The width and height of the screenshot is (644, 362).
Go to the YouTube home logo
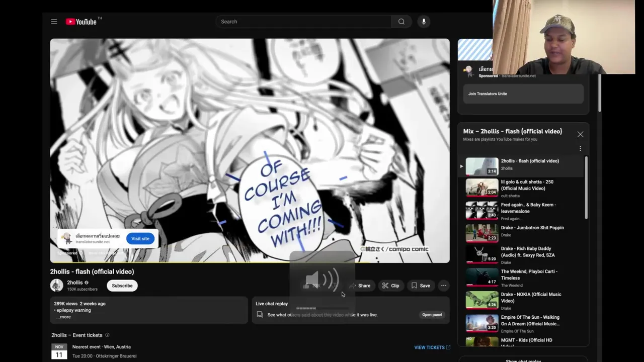(x=81, y=22)
